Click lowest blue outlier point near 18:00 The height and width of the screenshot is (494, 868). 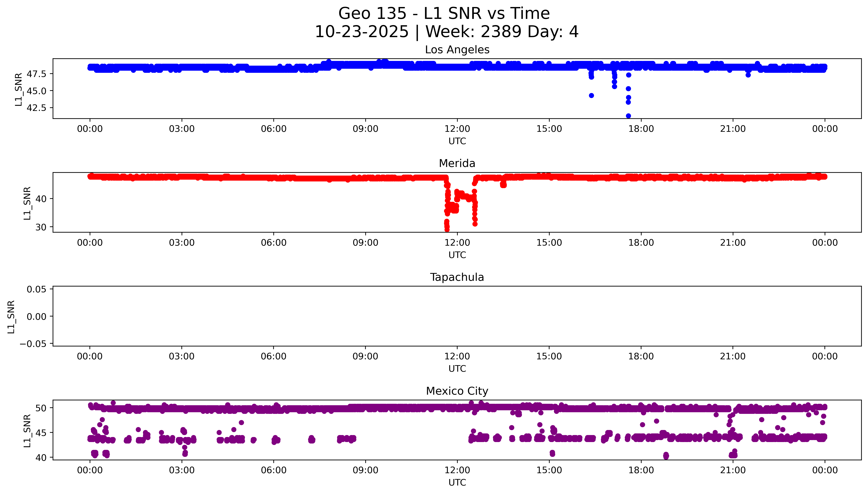click(x=628, y=116)
